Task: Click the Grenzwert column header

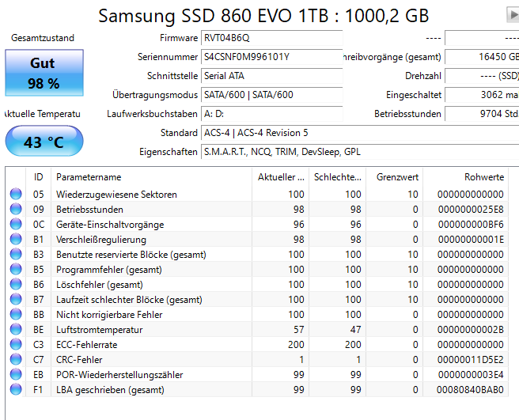Action: pyautogui.click(x=395, y=177)
